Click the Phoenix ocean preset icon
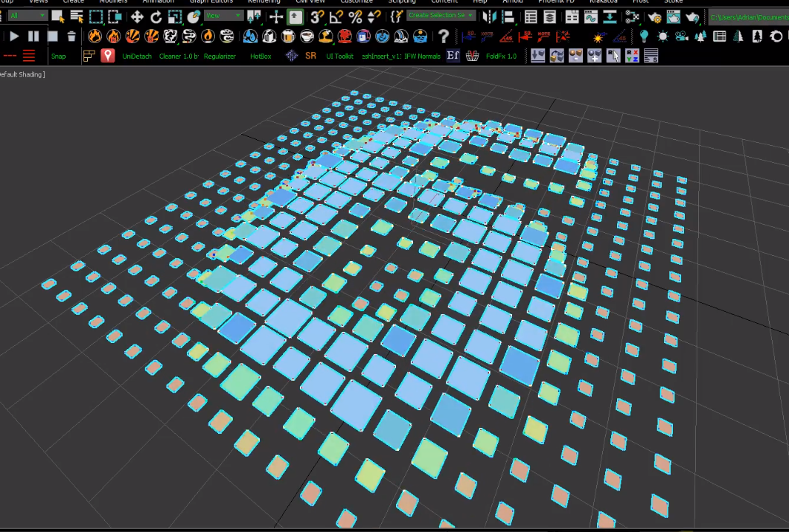Image resolution: width=789 pixels, height=532 pixels. pos(420,36)
